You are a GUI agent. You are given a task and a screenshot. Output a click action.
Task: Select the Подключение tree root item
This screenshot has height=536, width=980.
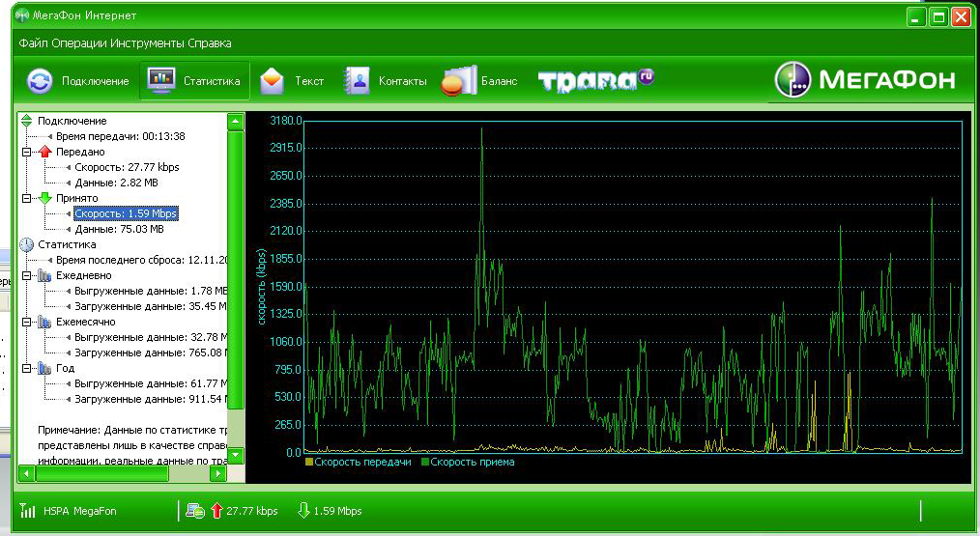pos(72,121)
